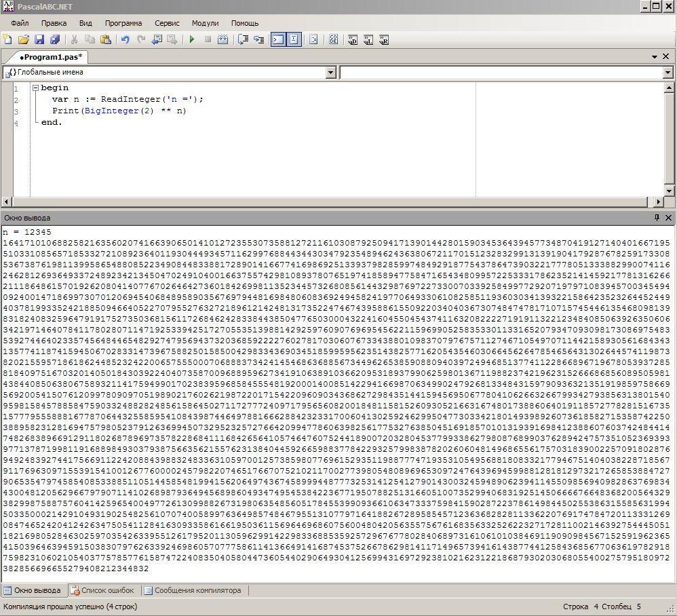Click the ReadInteger call in code

click(x=131, y=99)
